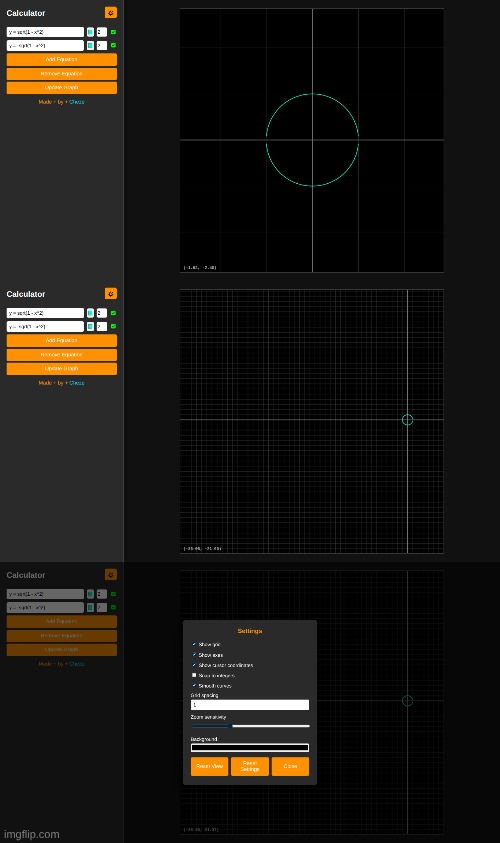This screenshot has height=843, width=500.
Task: Click first equation line-width box, middle screenshot
Action: (x=102, y=313)
